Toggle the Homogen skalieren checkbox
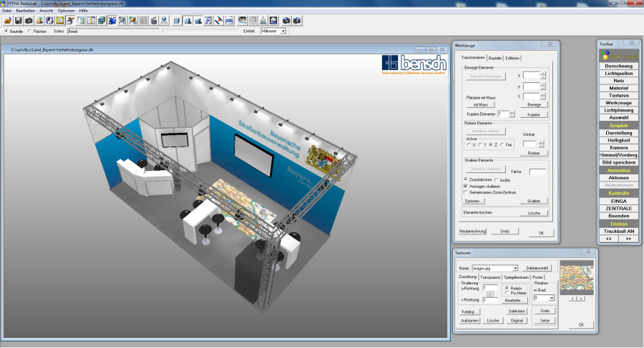The image size is (644, 348). click(x=466, y=186)
